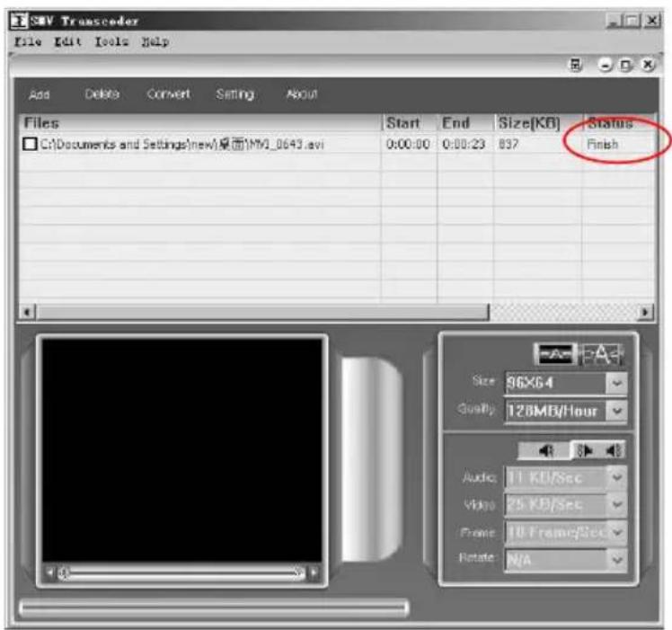Select the MVI_0643.avi file path row

pos(182,144)
